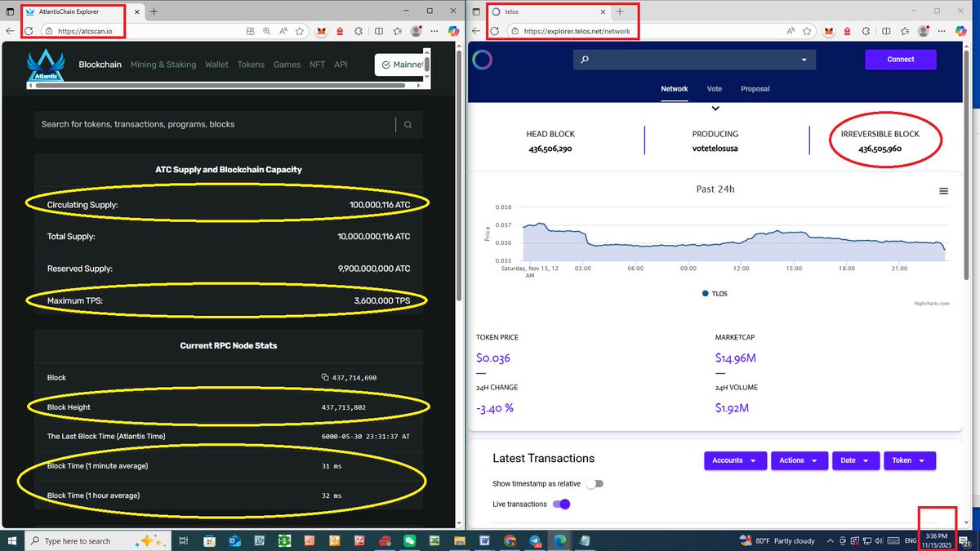Open the MetaMask extension in the AtlantisChain window
The height and width of the screenshot is (551, 980).
click(321, 31)
